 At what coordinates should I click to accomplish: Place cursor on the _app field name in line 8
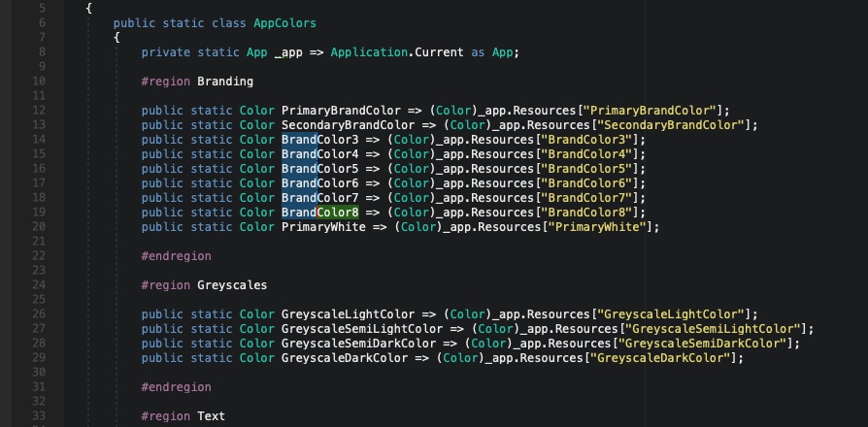click(288, 52)
